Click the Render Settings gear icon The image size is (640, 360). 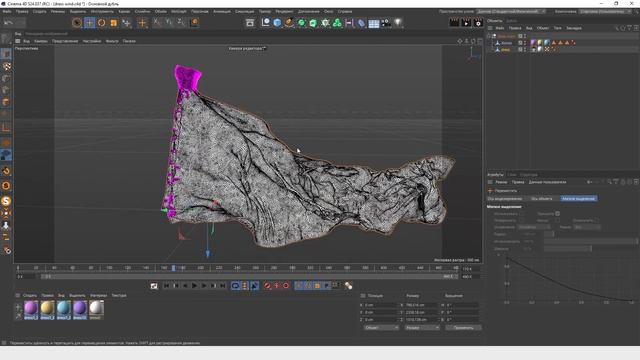(478, 23)
